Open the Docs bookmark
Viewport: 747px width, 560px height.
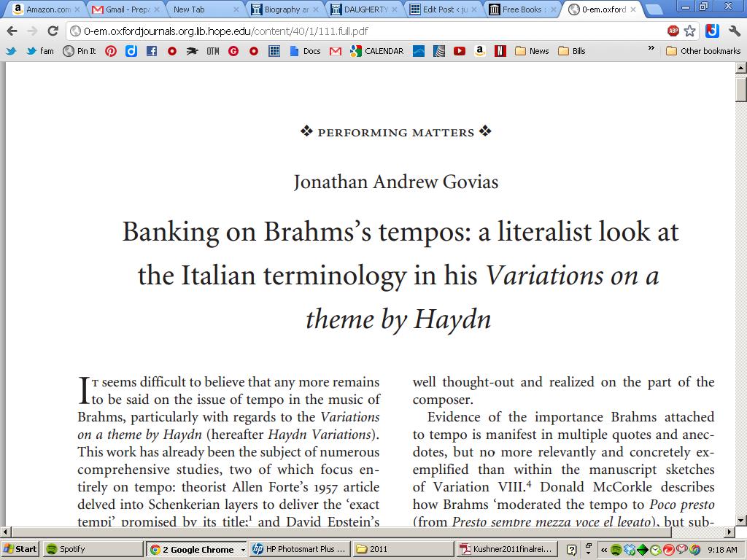click(x=305, y=51)
